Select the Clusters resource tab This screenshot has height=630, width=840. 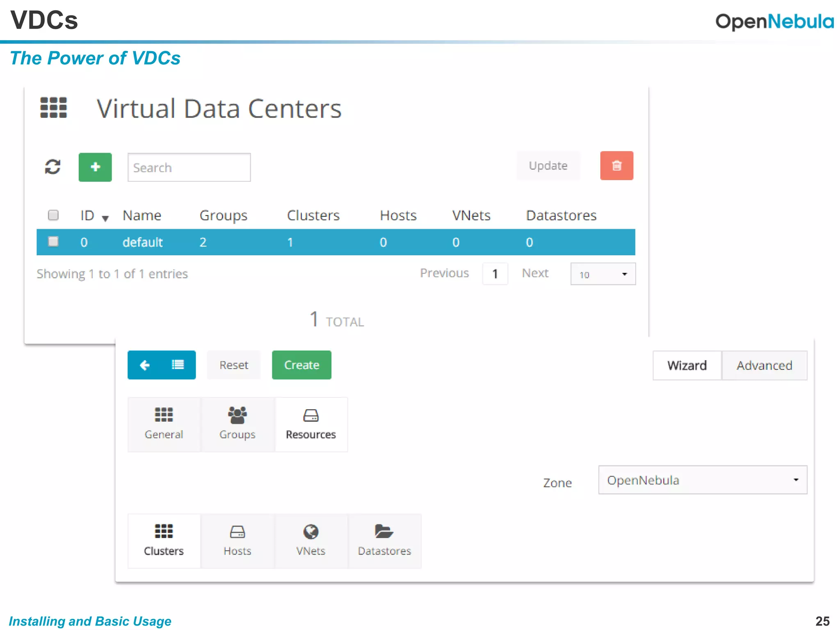pos(164,541)
